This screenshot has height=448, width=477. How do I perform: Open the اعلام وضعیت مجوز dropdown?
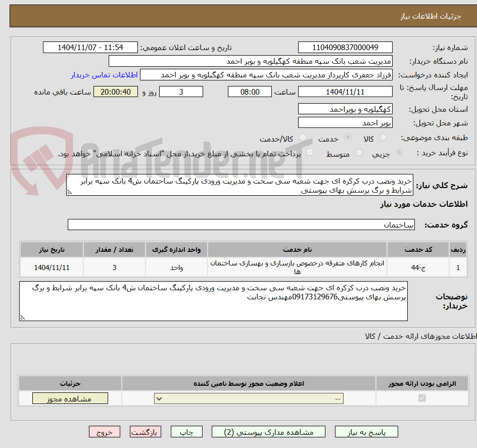[249, 398]
